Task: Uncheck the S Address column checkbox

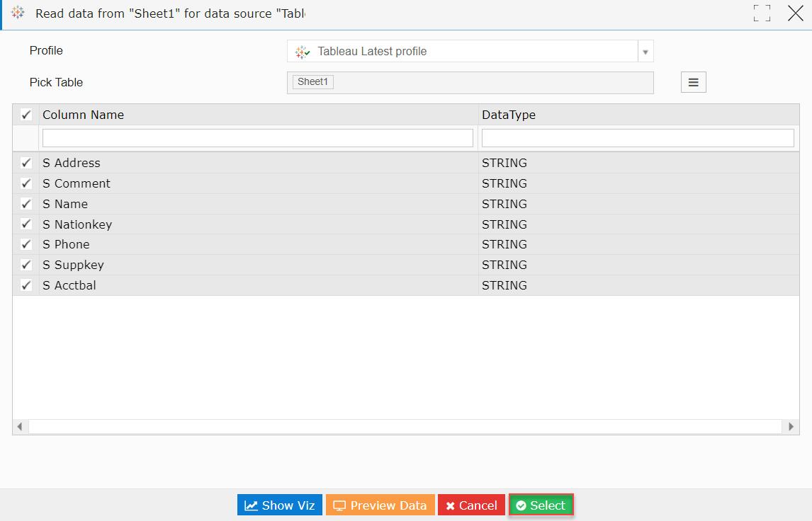Action: (26, 162)
